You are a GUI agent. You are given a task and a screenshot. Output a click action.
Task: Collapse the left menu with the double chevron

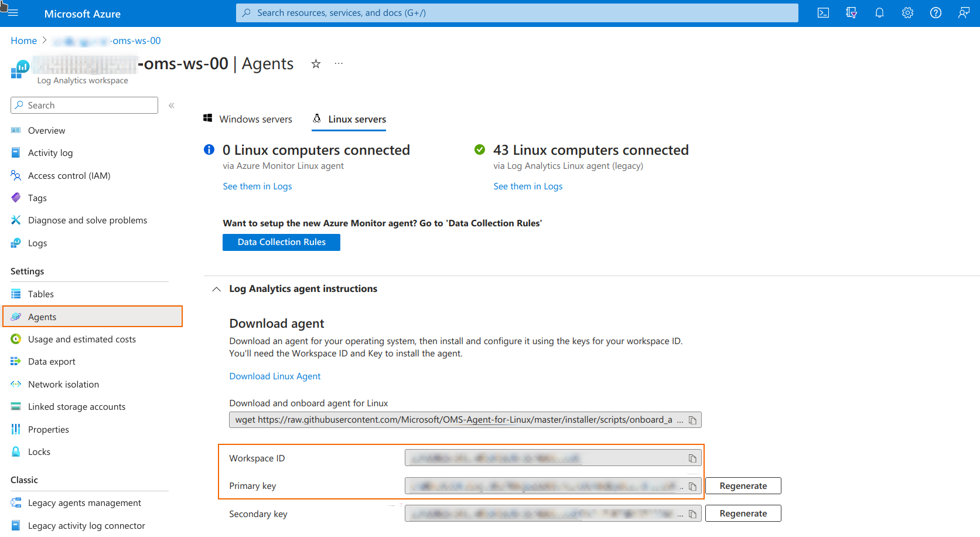172,106
